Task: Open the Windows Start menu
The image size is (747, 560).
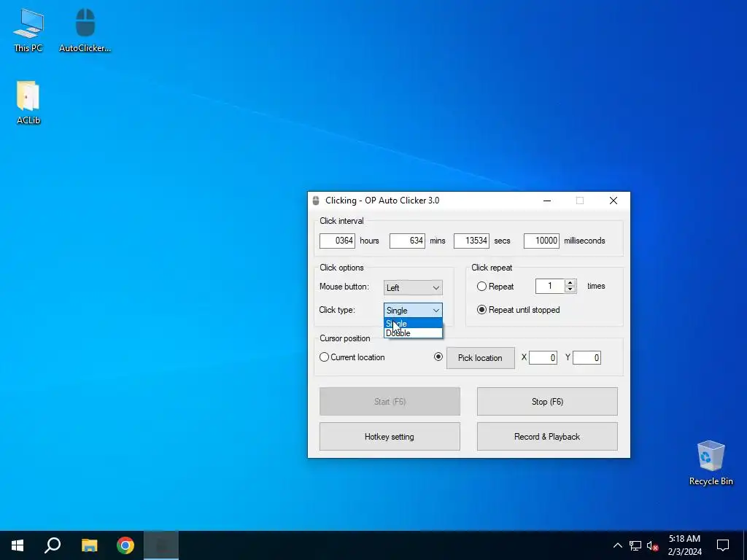Action: click(18, 545)
